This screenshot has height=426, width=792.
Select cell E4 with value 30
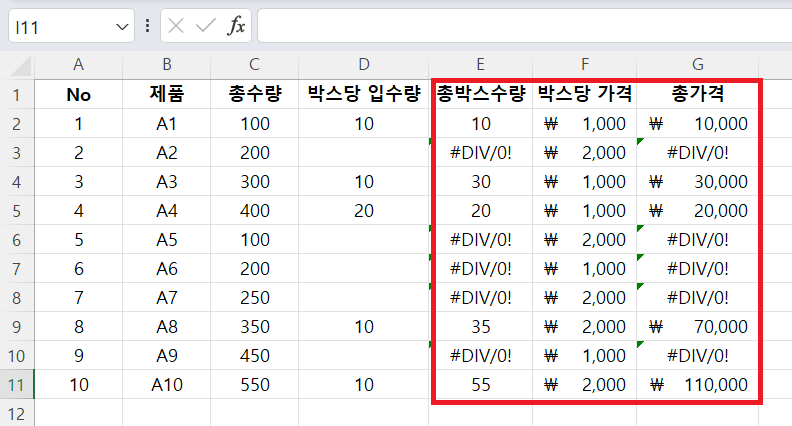[480, 181]
